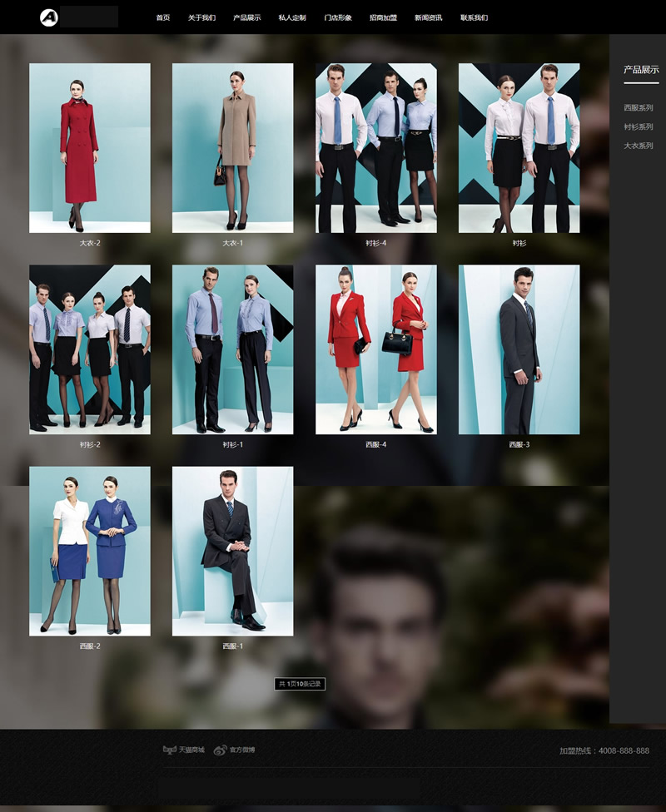The height and width of the screenshot is (812, 666).
Task: Open 联系我们 in the top menu
Action: tap(475, 17)
